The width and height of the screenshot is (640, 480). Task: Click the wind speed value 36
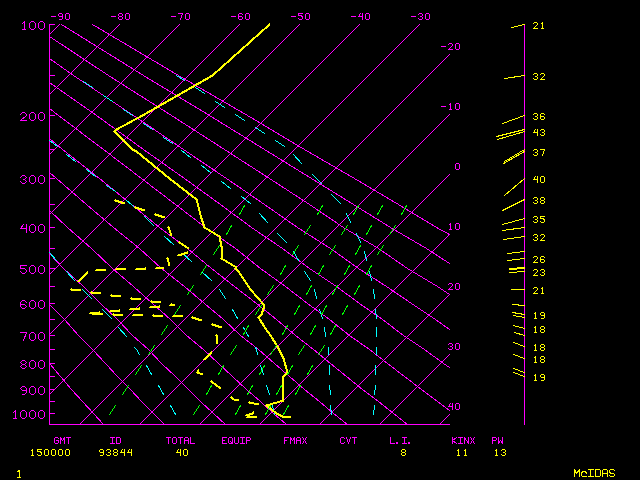point(538,117)
